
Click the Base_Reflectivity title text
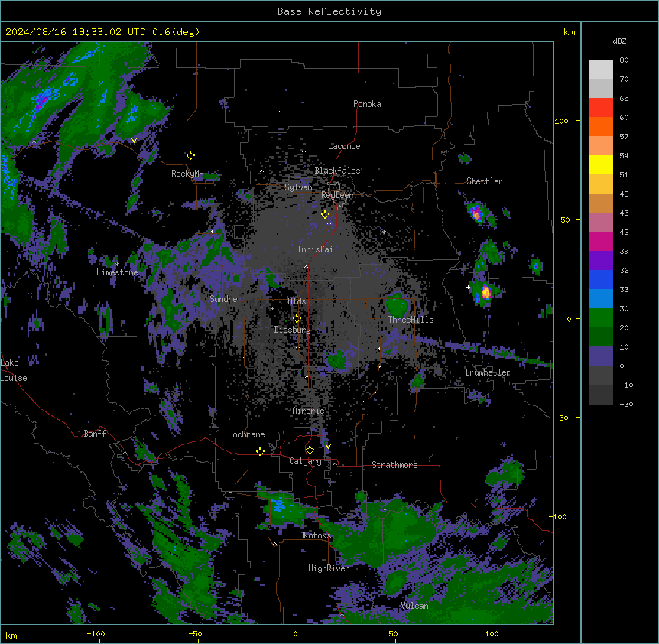329,11
